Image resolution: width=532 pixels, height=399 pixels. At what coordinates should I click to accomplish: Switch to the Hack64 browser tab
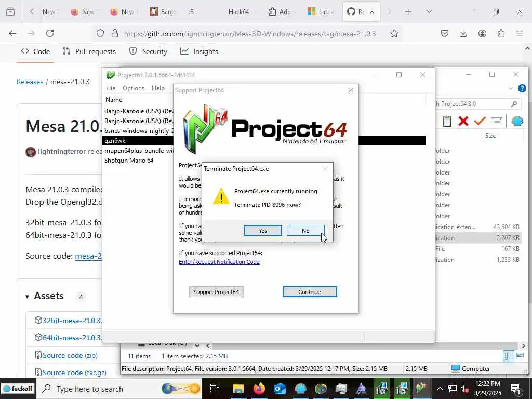(240, 12)
